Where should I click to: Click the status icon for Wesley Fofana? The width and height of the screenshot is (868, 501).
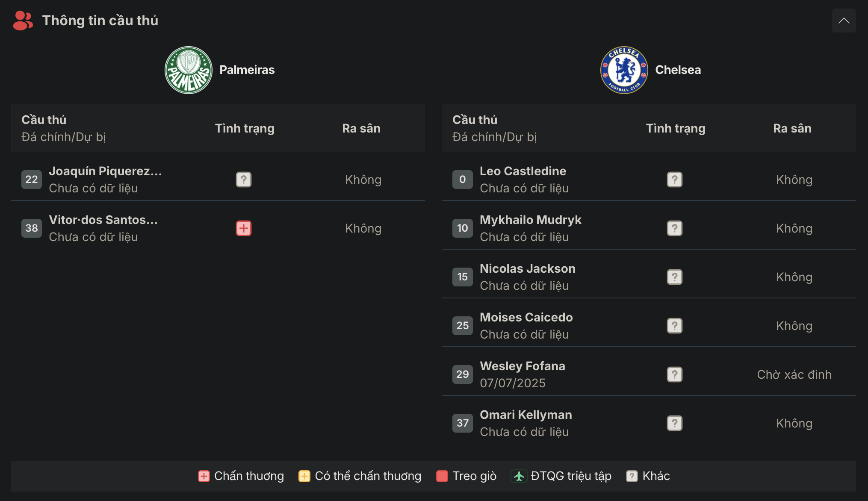coord(675,374)
